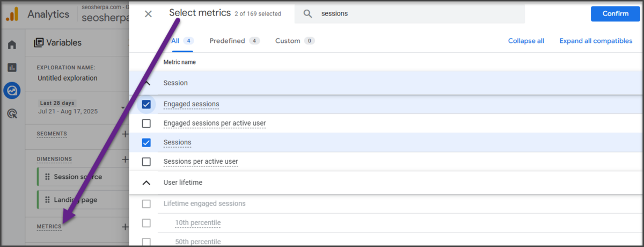The height and width of the screenshot is (247, 644).
Task: Add a segment with plus icon
Action: click(125, 134)
